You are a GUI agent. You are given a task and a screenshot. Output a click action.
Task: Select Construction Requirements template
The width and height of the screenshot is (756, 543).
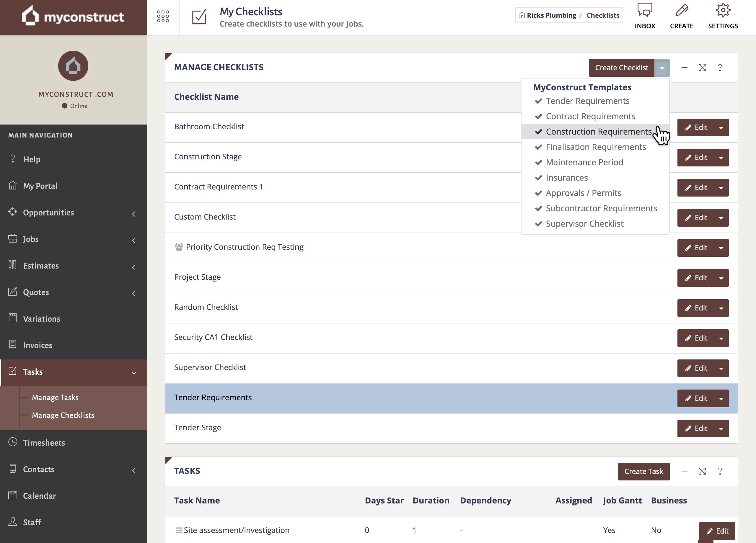[599, 132]
